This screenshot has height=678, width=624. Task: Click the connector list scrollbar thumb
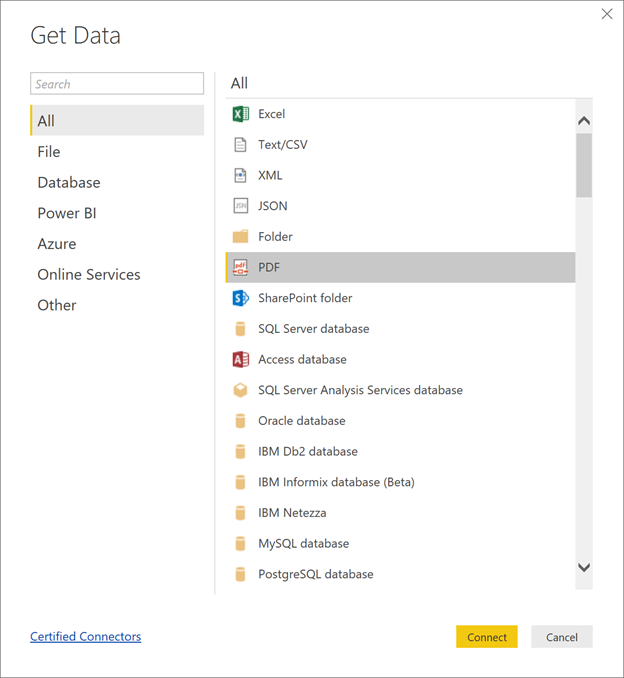(x=584, y=165)
